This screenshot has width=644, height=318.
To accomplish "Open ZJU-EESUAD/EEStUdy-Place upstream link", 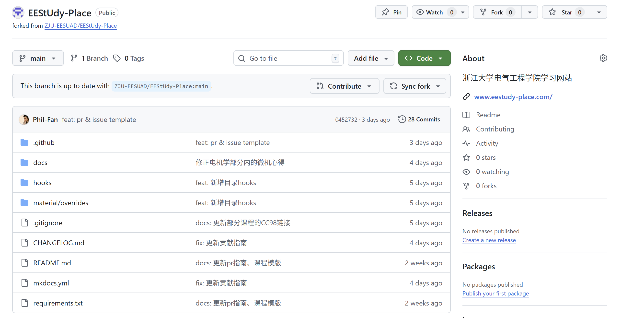I will (80, 25).
